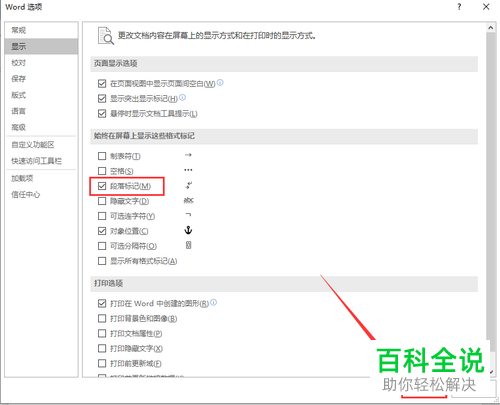Click info icon beside 打印在 Word 中创建的图形

214,302
